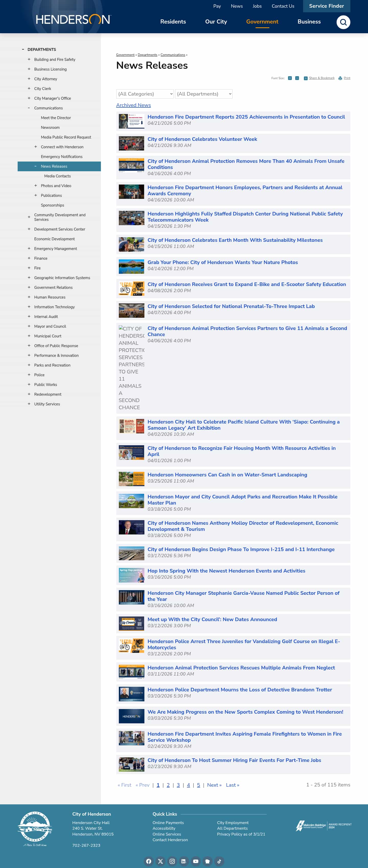The width and height of the screenshot is (368, 868).
Task: Open the Residents main menu
Action: (173, 21)
